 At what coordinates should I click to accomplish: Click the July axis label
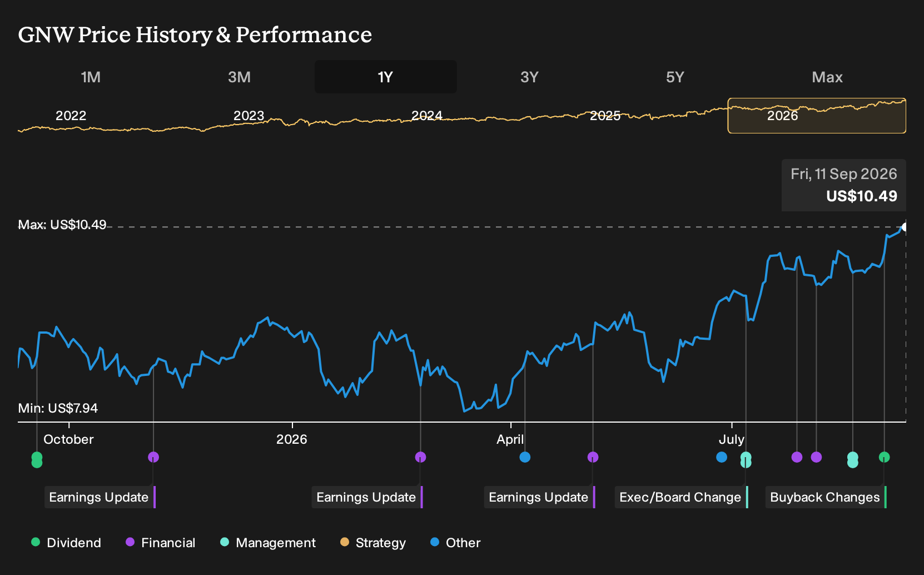coord(731,439)
